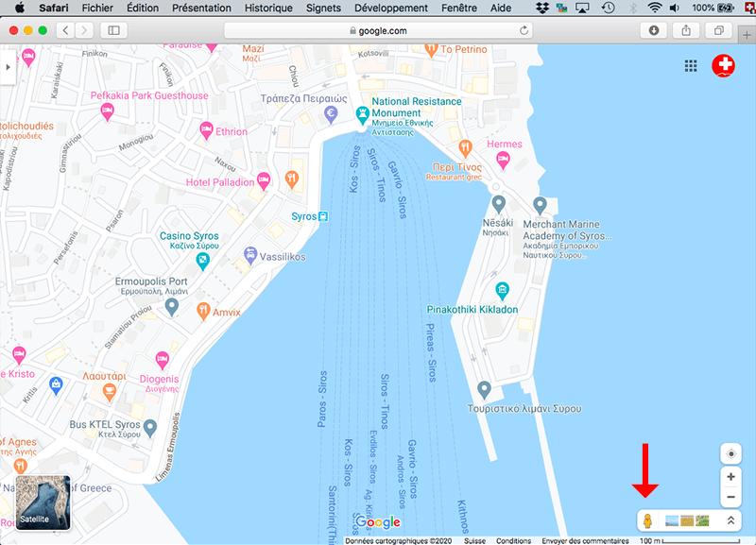Click the Casino Syros pin
The height and width of the screenshot is (545, 756).
click(203, 261)
